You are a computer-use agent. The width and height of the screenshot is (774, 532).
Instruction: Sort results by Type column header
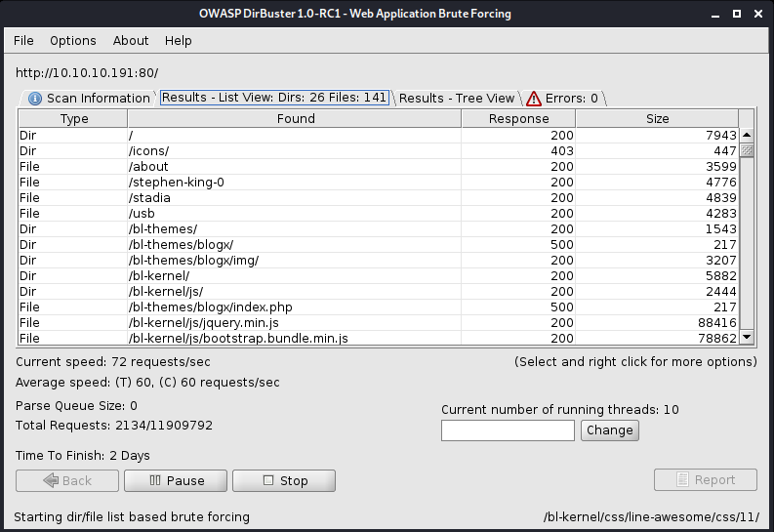click(x=73, y=118)
